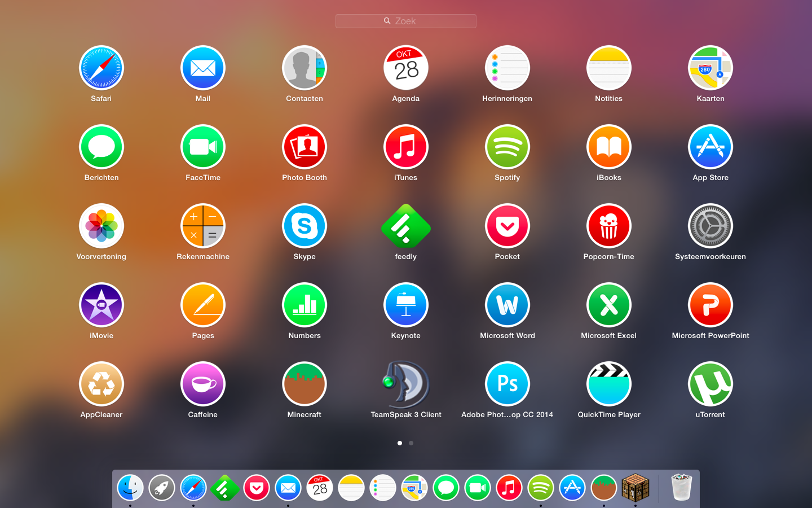
Task: Launch iMovie
Action: tap(101, 305)
